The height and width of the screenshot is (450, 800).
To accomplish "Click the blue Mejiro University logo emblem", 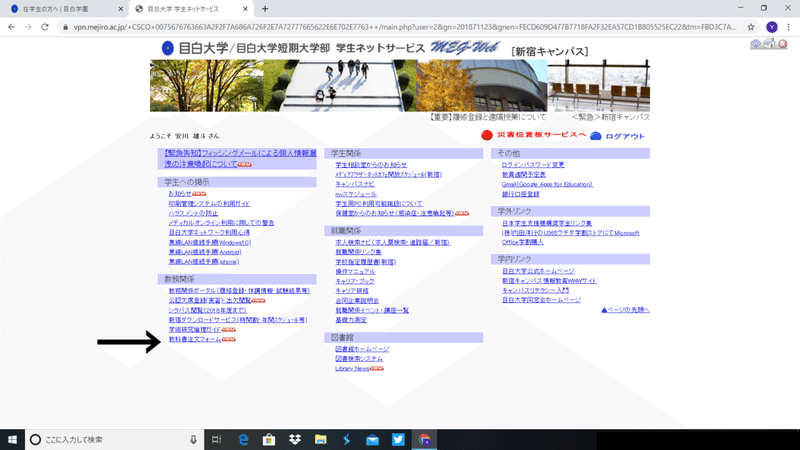I will [x=167, y=48].
